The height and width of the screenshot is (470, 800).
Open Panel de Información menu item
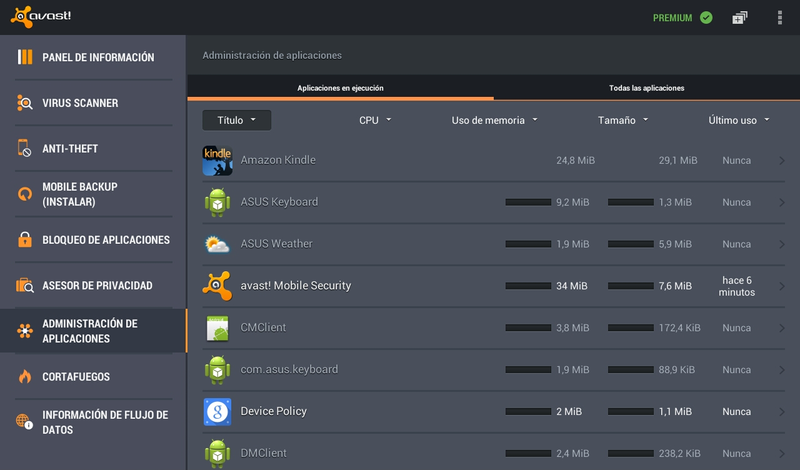pyautogui.click(x=93, y=57)
